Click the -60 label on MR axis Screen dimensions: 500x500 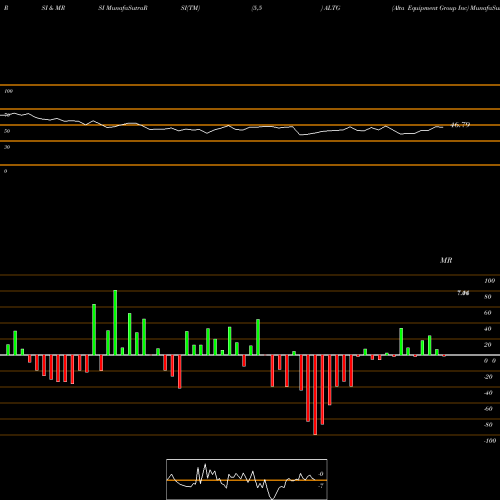pyautogui.click(x=488, y=409)
